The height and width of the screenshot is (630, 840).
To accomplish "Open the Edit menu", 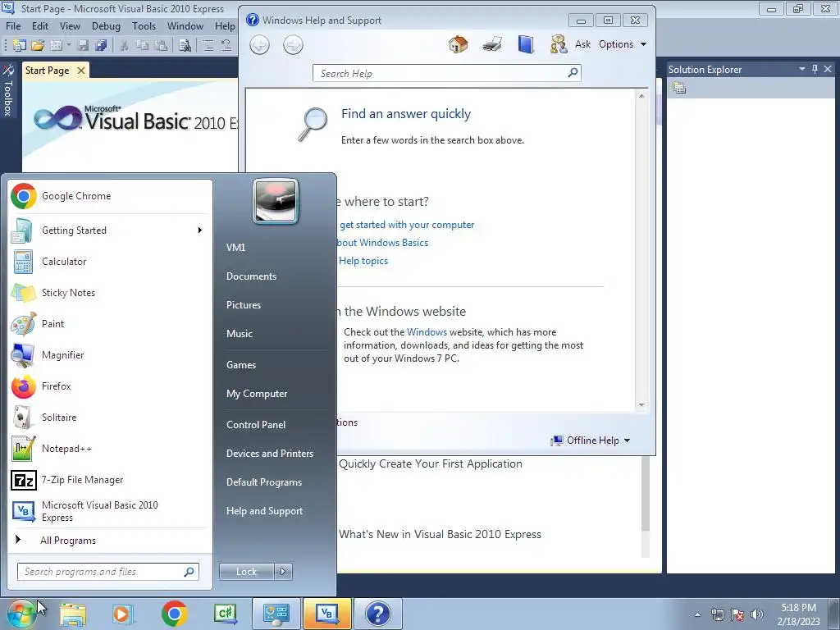I will pyautogui.click(x=40, y=25).
